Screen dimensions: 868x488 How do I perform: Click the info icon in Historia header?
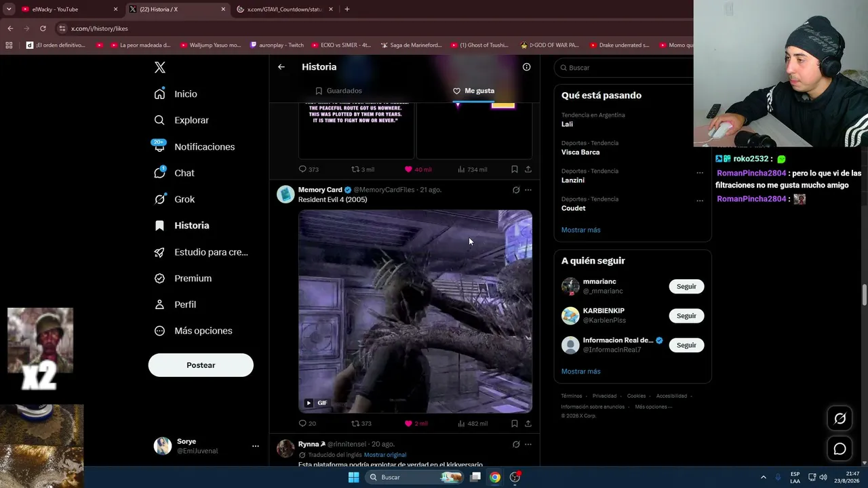(x=526, y=67)
